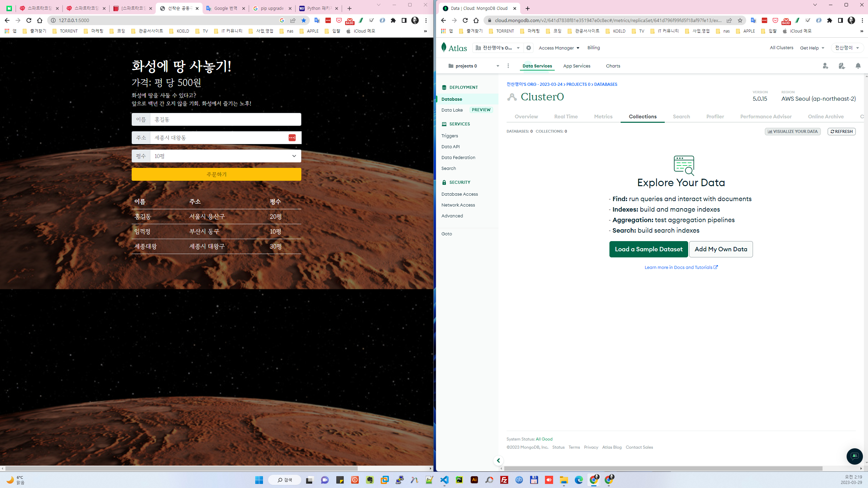
Task: Expand the Access Manager dropdown
Action: point(559,48)
